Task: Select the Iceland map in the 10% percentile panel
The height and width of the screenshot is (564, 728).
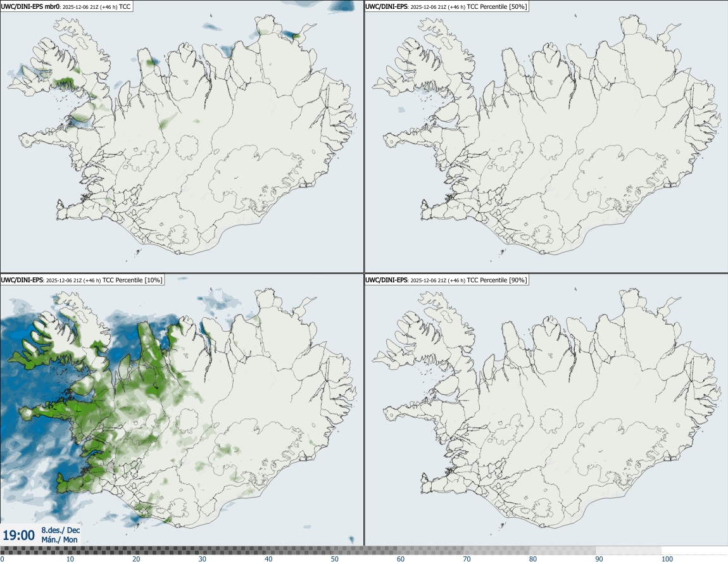Action: point(182,408)
